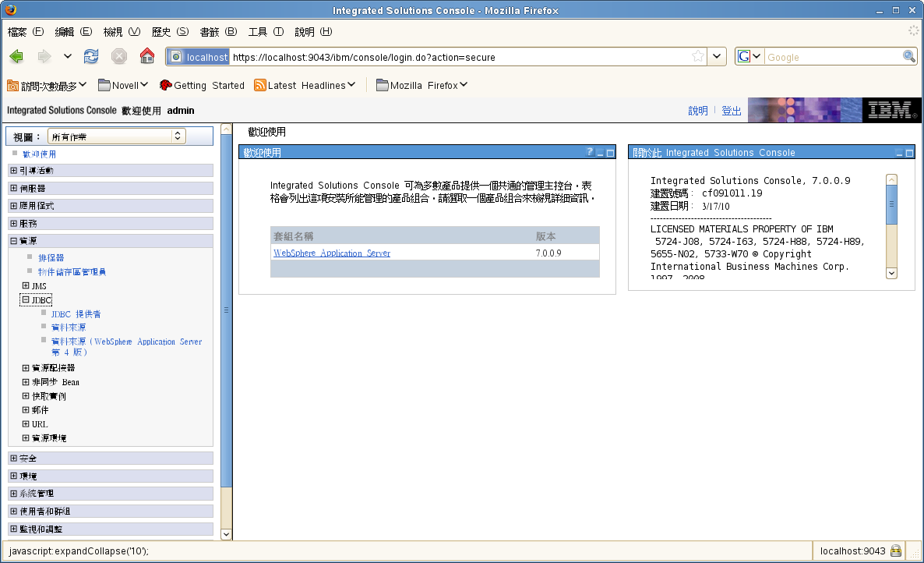Expand the 安全 section
This screenshot has height=563, width=924.
pyautogui.click(x=13, y=458)
